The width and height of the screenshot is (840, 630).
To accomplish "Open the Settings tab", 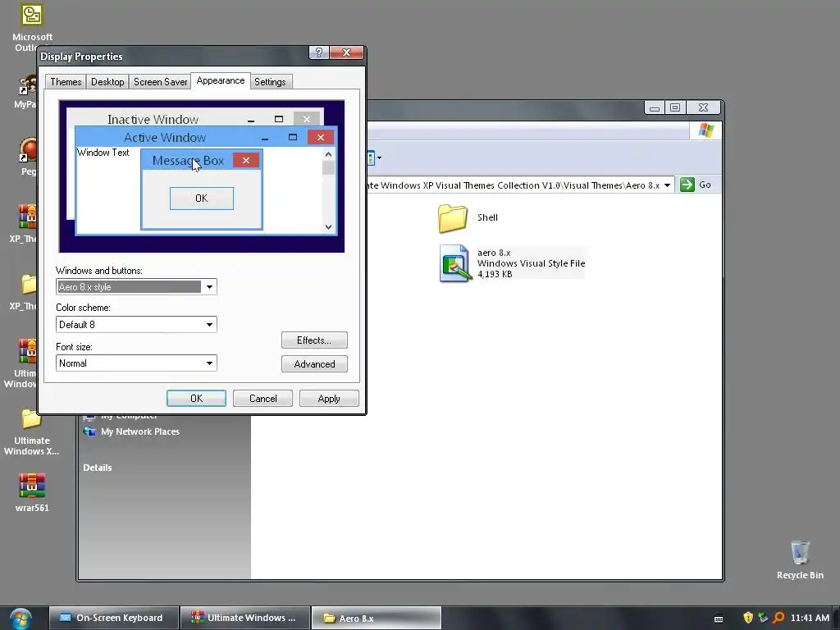I will tap(270, 82).
